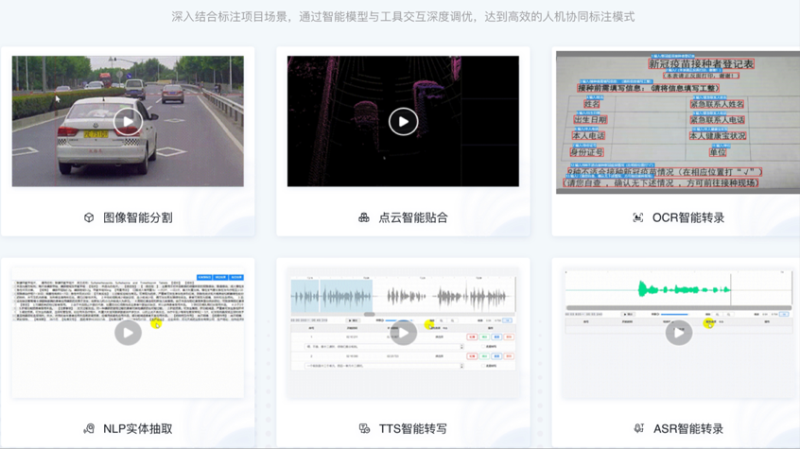Open the TTS智能转写 label
The image size is (800, 449).
413,429
